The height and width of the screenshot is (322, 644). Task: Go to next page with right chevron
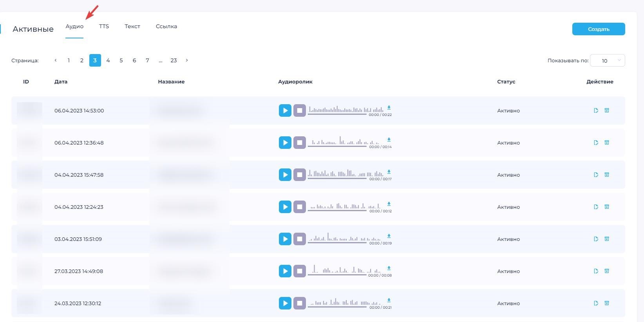pos(187,60)
